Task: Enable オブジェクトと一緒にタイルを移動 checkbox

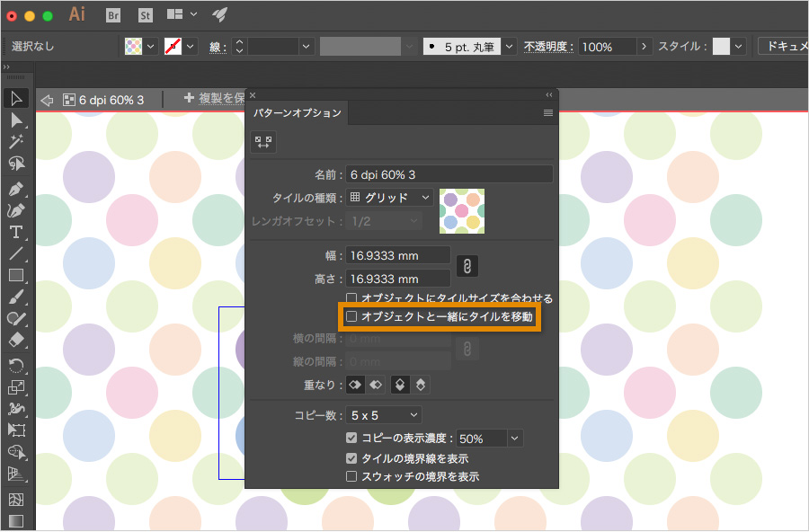Action: coord(351,316)
